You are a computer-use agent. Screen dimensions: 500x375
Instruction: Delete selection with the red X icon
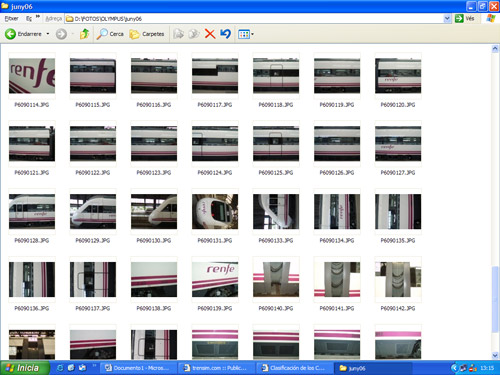210,34
